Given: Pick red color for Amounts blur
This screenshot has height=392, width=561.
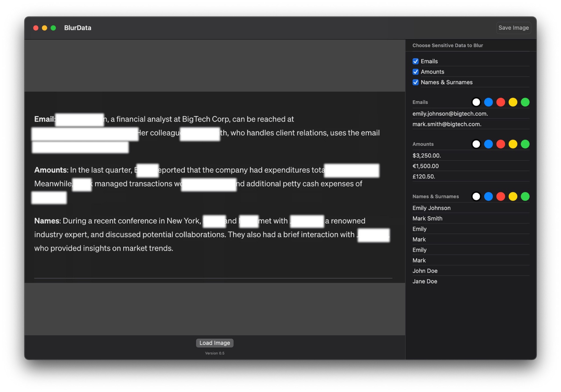Looking at the screenshot, I should [x=500, y=144].
